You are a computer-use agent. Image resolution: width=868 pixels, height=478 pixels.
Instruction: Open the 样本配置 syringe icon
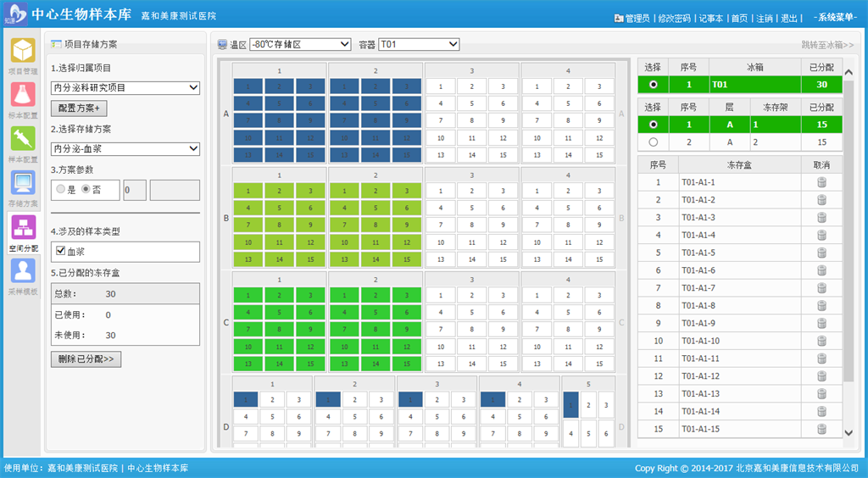[x=23, y=141]
